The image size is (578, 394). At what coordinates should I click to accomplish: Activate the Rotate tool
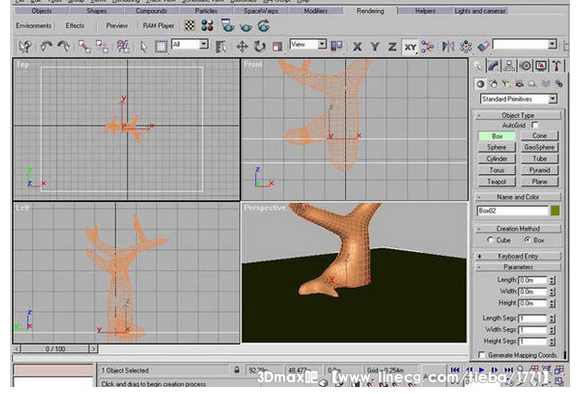[260, 46]
